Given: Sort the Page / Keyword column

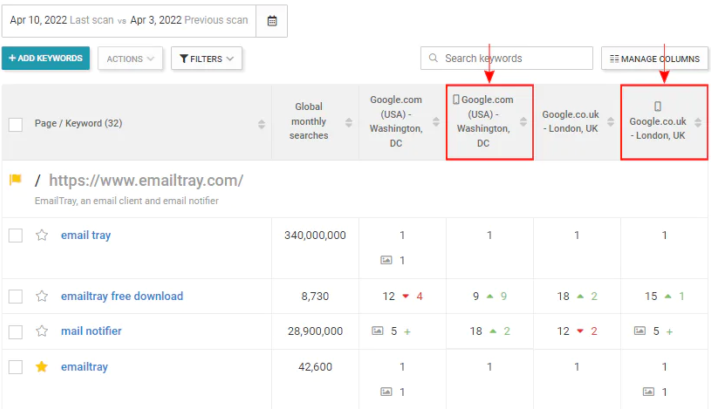Looking at the screenshot, I should [261, 124].
